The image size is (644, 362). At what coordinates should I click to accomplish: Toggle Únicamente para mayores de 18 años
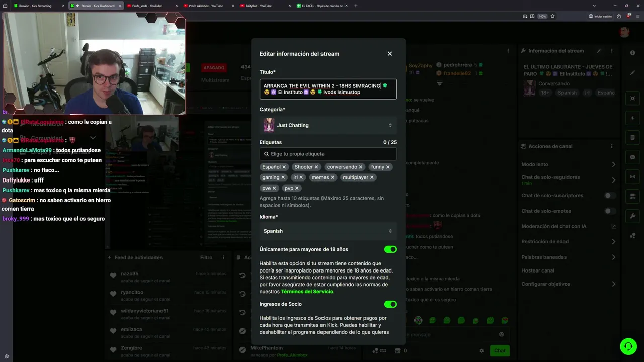(x=390, y=249)
